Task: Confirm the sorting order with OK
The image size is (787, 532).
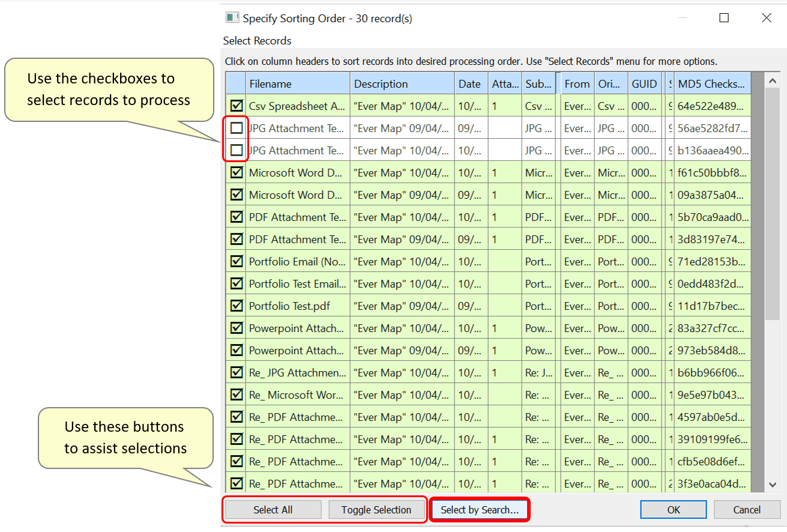Action: pos(673,509)
